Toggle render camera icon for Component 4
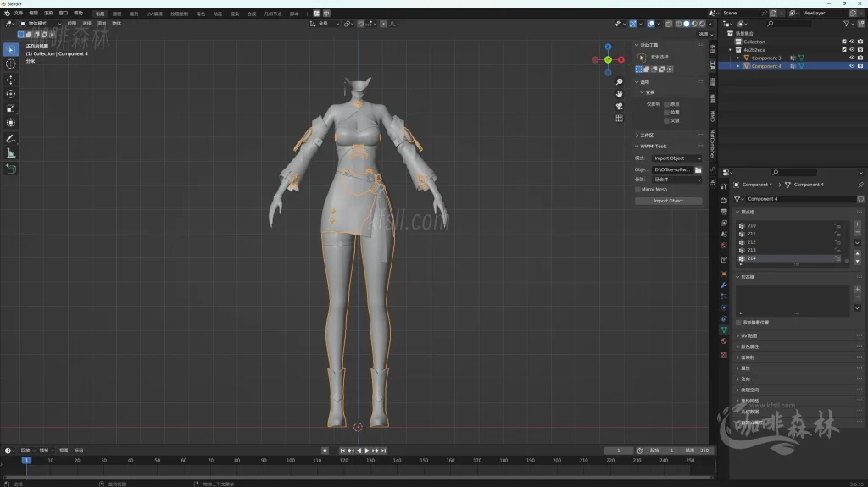This screenshot has width=868, height=487. point(860,66)
